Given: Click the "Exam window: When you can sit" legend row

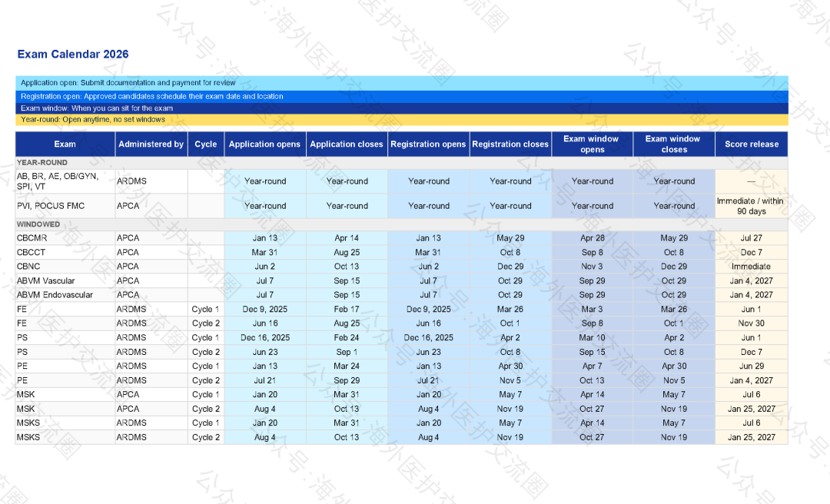Looking at the screenshot, I should pyautogui.click(x=402, y=108).
